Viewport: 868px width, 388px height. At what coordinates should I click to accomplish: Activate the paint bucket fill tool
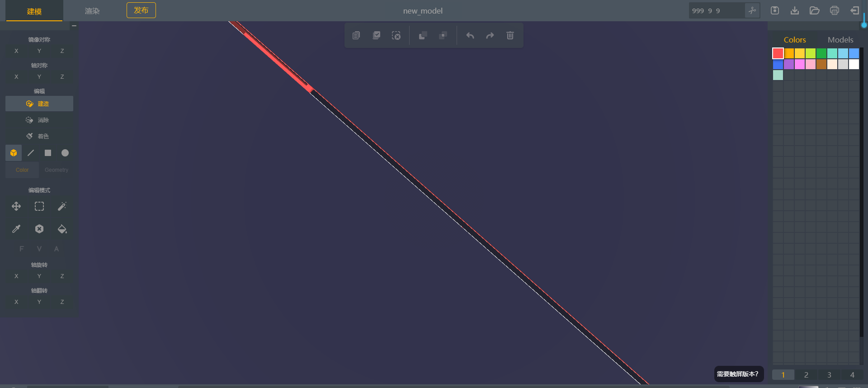tap(62, 229)
